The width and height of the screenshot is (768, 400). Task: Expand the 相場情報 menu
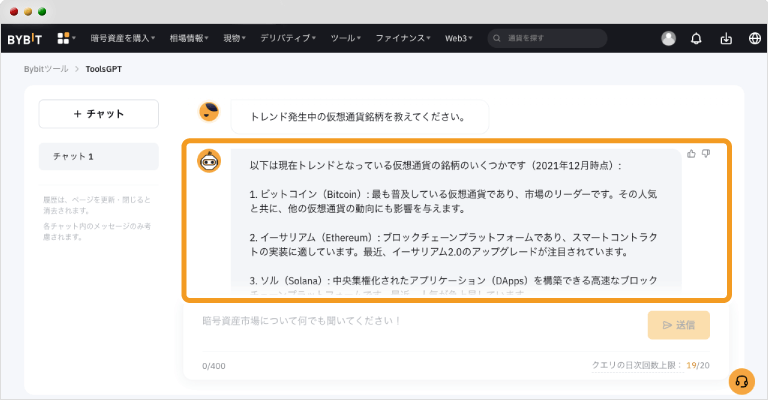[189, 38]
